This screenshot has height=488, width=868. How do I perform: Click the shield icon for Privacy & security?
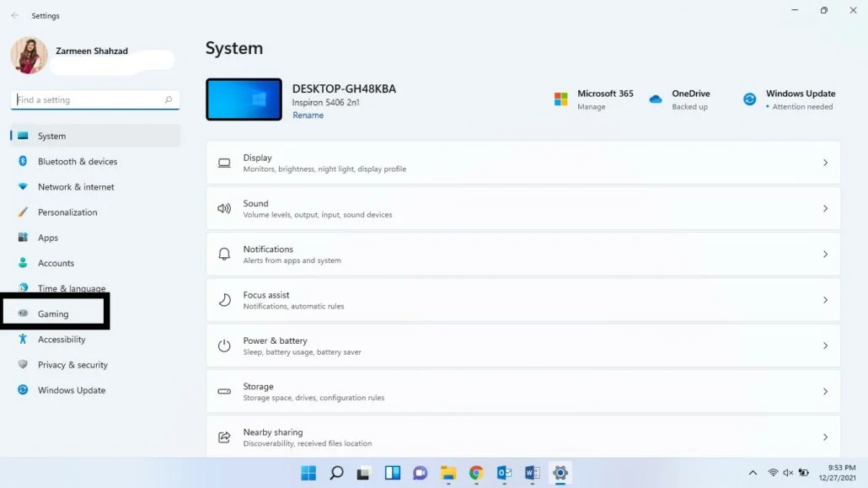(x=23, y=364)
